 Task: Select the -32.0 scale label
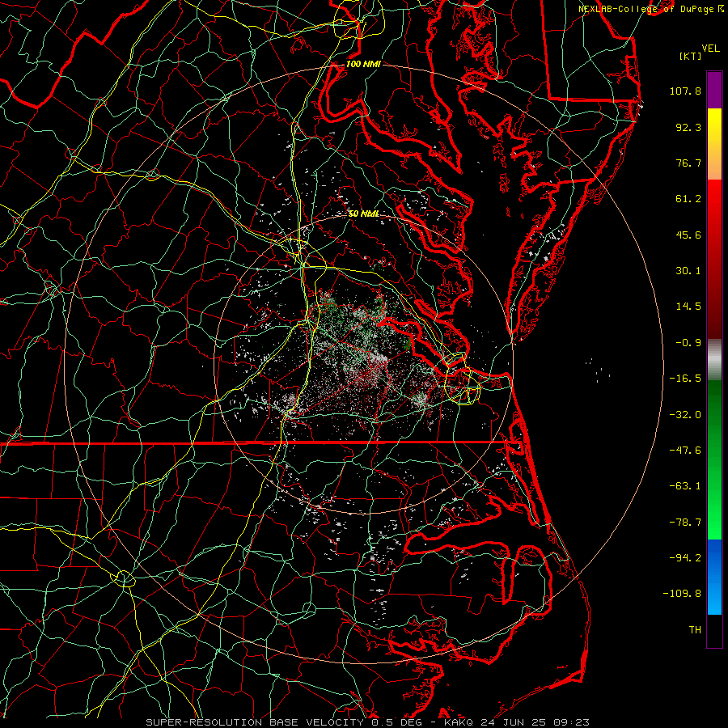tap(685, 415)
